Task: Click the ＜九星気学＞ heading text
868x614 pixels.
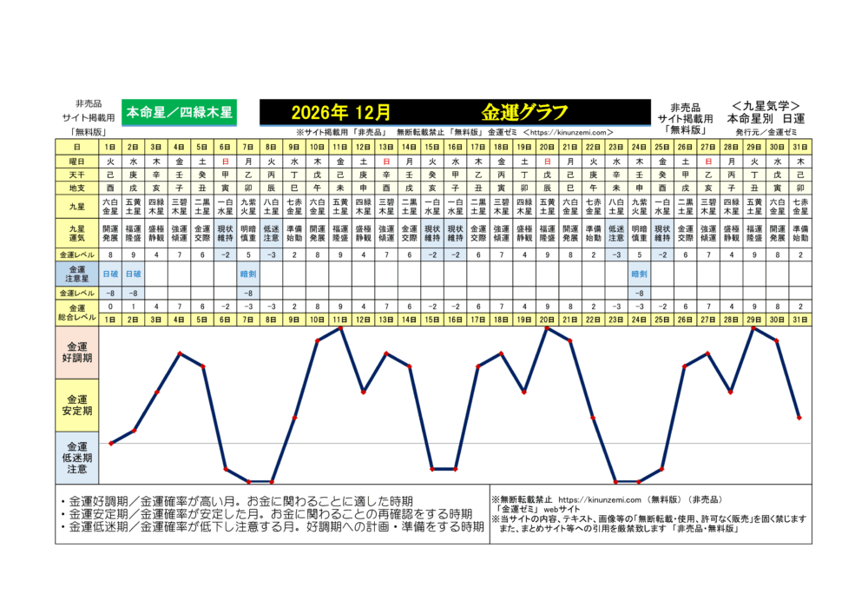Action: pos(766,105)
